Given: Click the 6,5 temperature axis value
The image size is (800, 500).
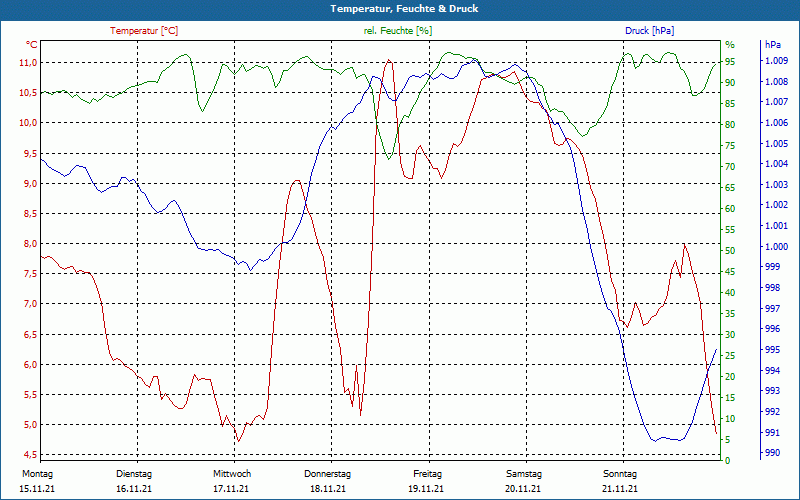Looking at the screenshot, I should point(30,335).
